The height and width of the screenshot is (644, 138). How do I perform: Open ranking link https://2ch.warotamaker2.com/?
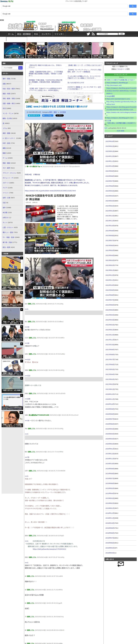pyautogui.click(x=118, y=99)
